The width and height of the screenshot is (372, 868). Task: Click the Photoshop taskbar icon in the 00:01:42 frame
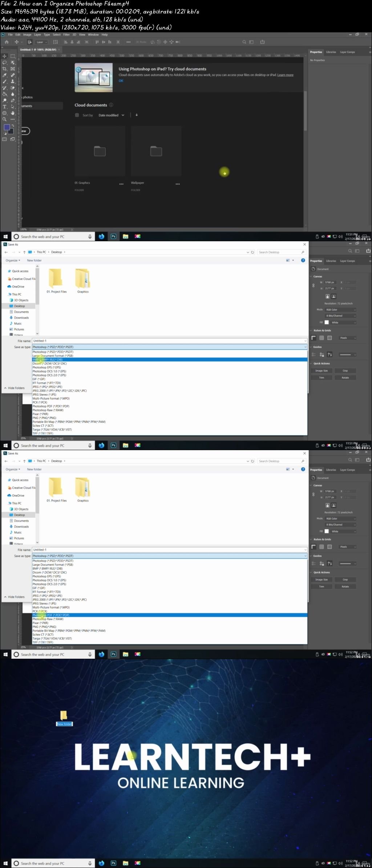[113, 863]
